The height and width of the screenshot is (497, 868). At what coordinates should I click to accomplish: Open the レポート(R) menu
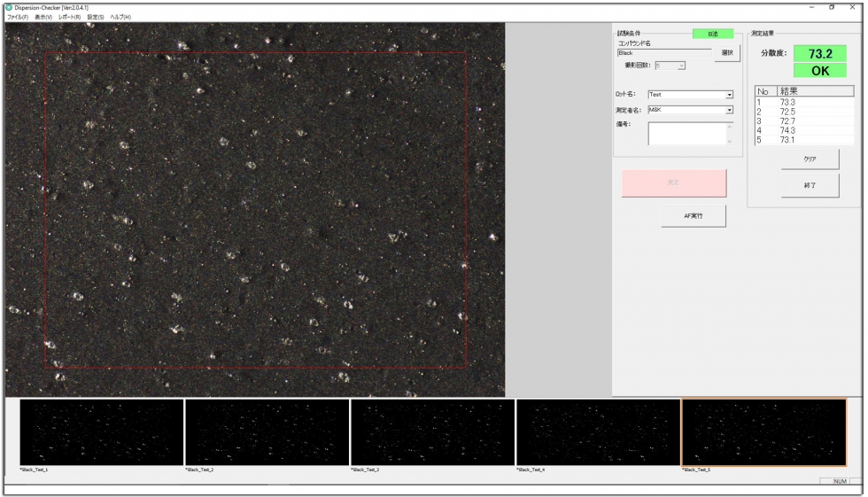coord(70,17)
